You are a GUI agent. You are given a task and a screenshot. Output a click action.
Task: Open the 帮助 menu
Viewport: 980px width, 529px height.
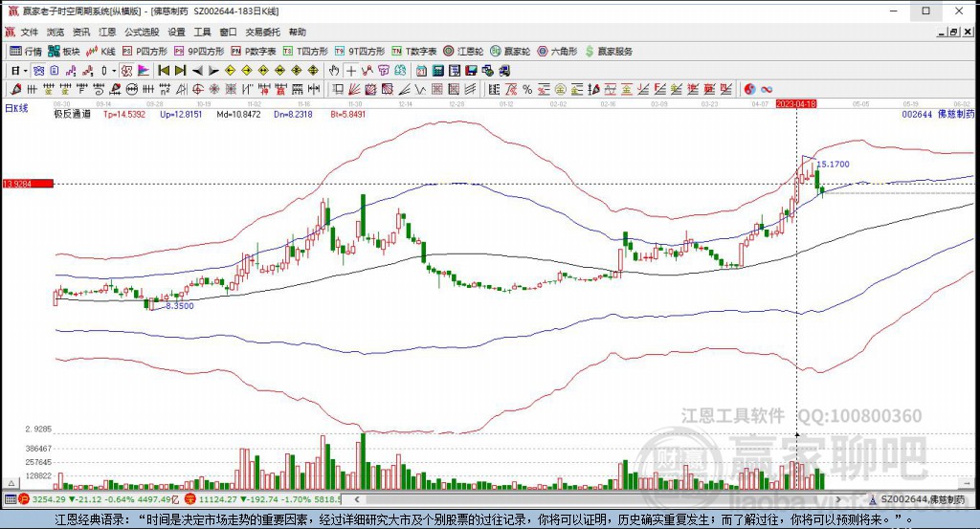(298, 32)
